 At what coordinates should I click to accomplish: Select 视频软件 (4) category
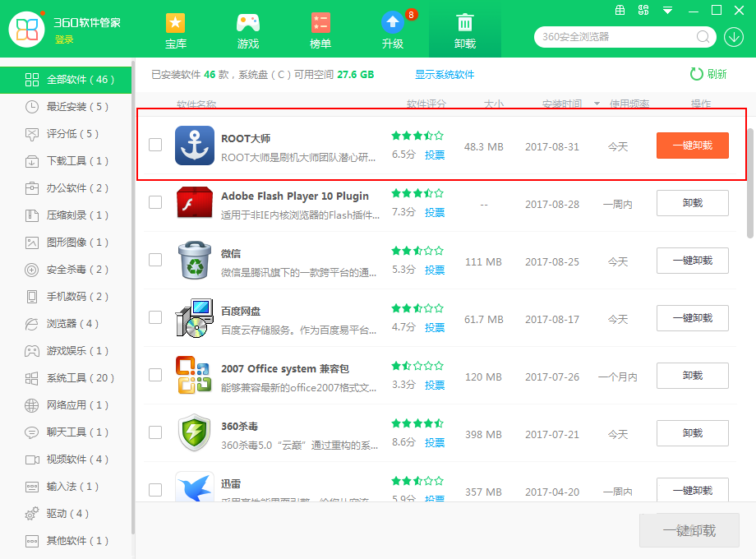[x=66, y=460]
